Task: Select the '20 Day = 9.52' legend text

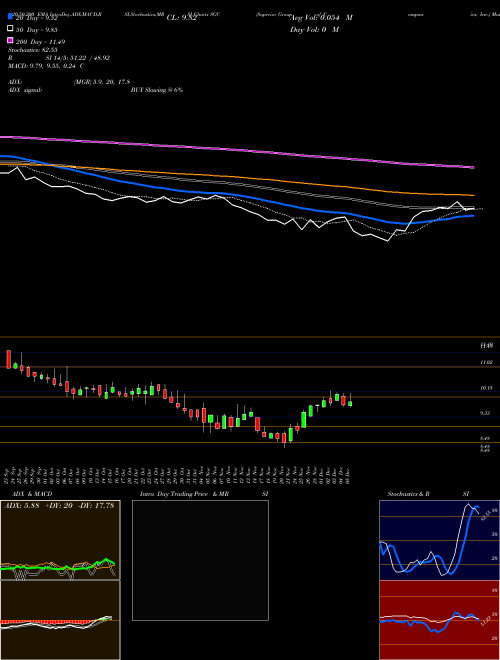Action: [36, 18]
